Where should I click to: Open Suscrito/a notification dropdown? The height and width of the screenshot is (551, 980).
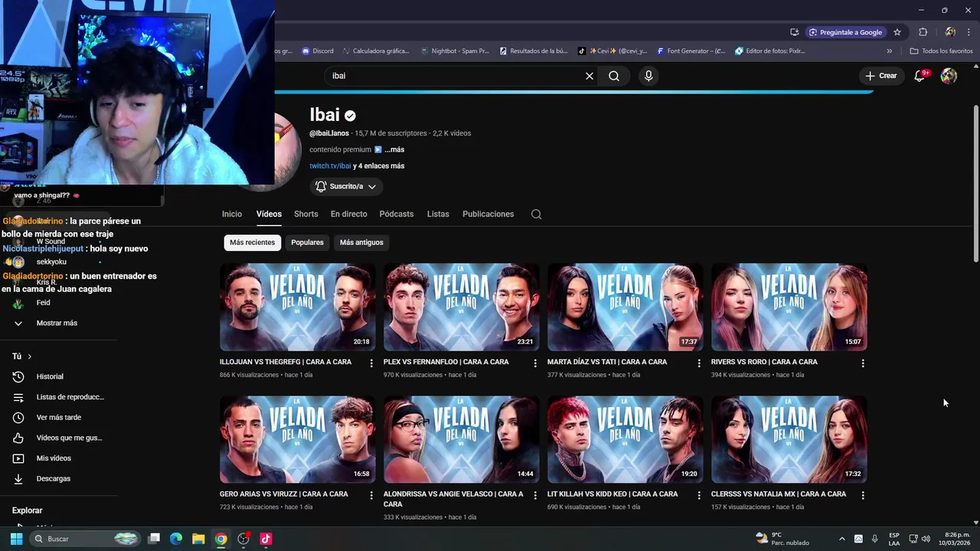click(x=346, y=186)
